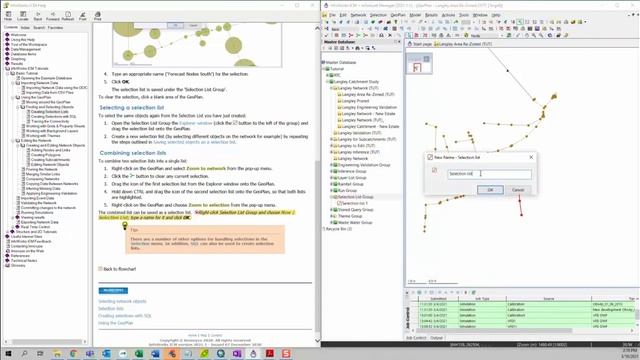Refresh the Help page

pos(68,16)
